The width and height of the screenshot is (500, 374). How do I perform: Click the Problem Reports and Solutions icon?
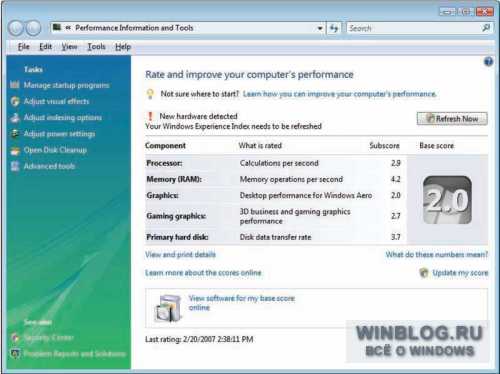(15, 354)
